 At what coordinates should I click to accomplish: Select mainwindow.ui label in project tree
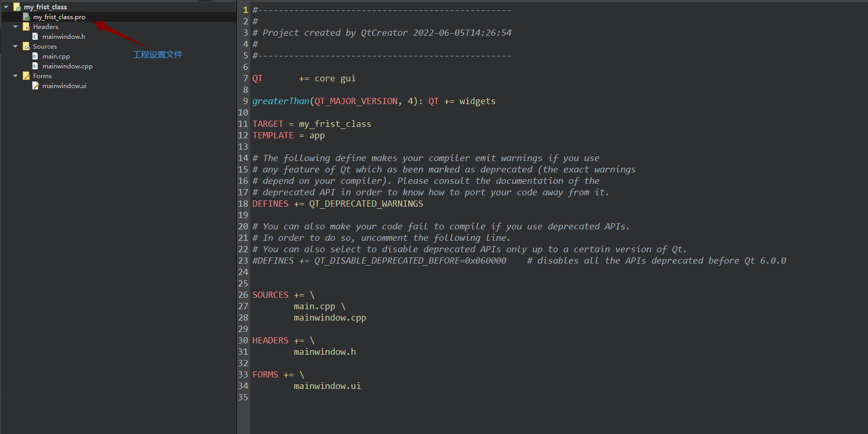[x=64, y=86]
